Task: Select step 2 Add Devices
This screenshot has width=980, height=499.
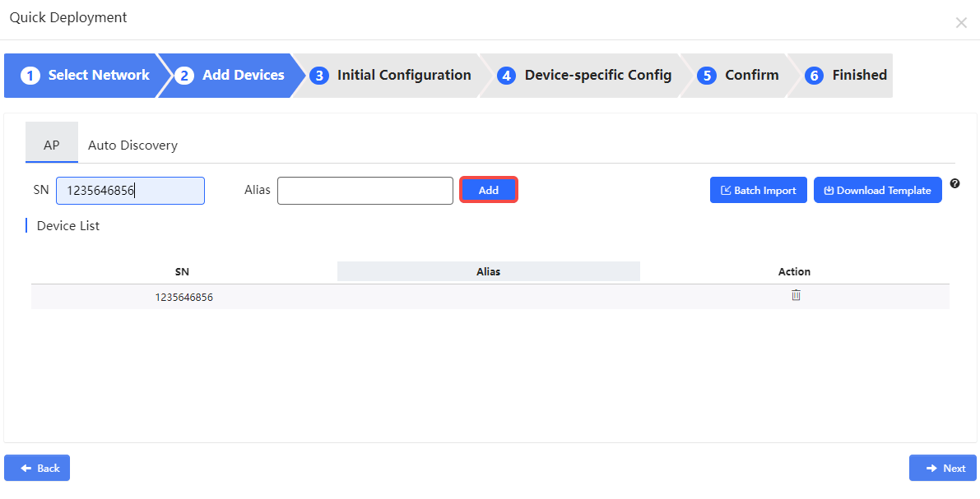Action: (232, 76)
